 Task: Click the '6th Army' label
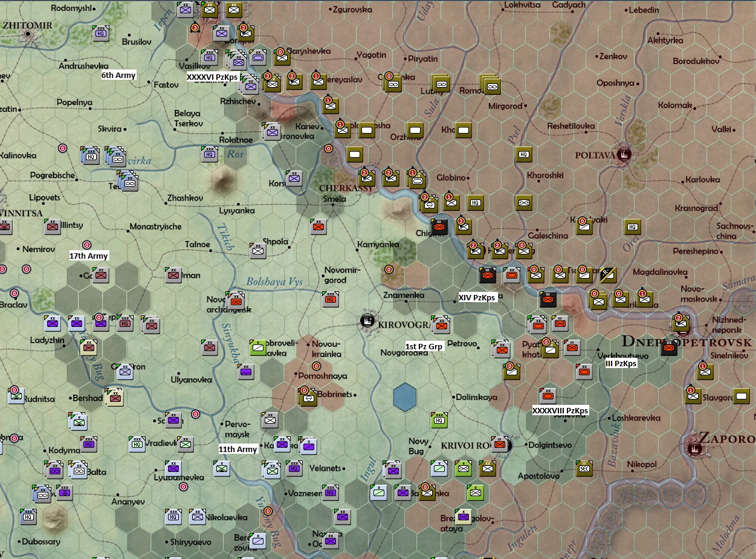pos(118,76)
